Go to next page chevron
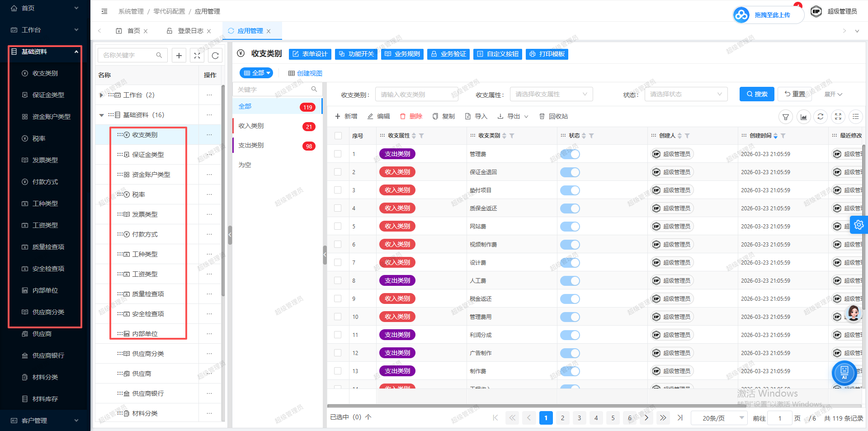Viewport: 868px width, 431px height. (646, 418)
